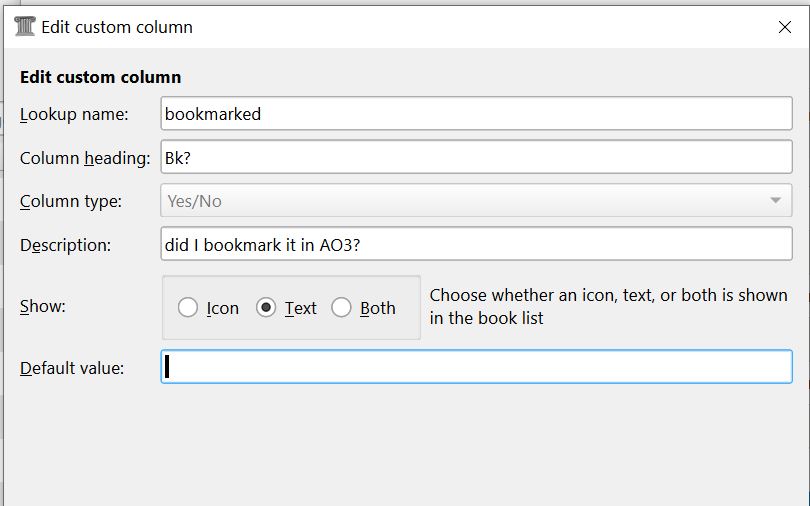Click the bold Edit custom column heading
The width and height of the screenshot is (810, 506).
pyautogui.click(x=100, y=77)
